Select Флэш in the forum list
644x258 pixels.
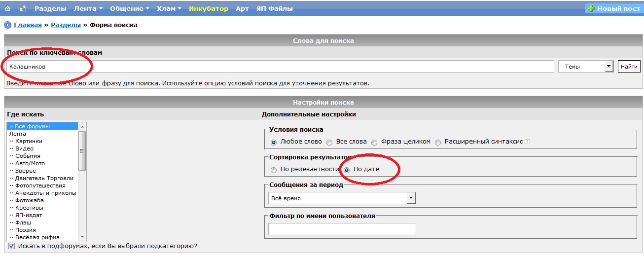click(x=43, y=222)
